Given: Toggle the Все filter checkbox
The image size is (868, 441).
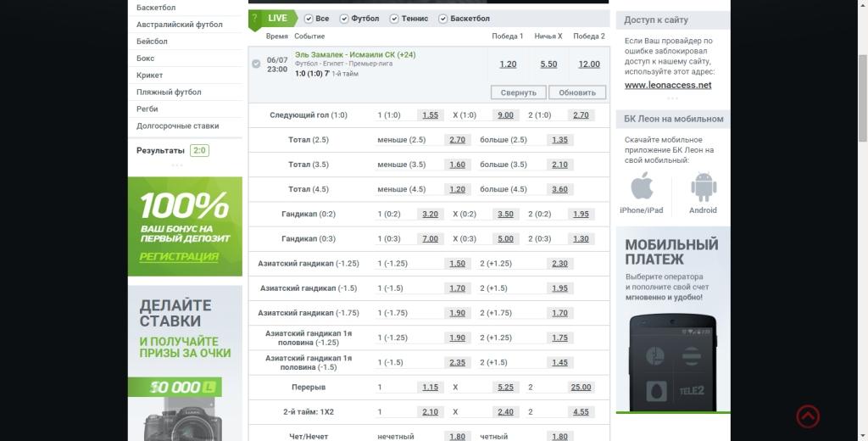Looking at the screenshot, I should coord(309,19).
